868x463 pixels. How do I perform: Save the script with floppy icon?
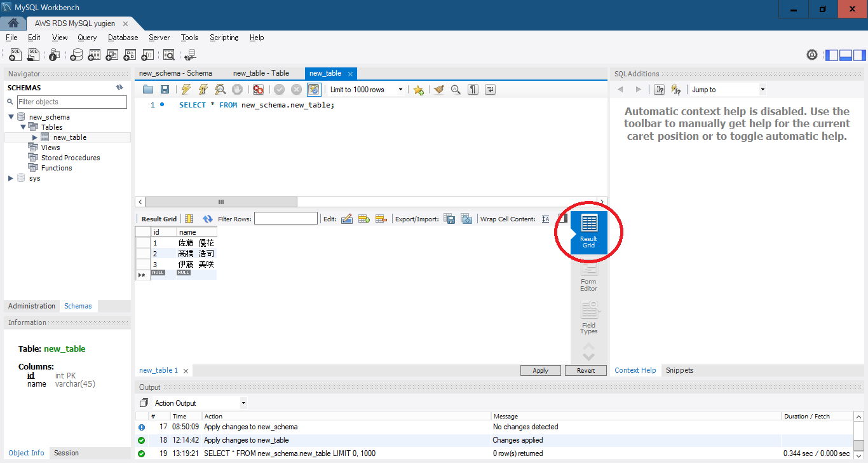pyautogui.click(x=165, y=90)
